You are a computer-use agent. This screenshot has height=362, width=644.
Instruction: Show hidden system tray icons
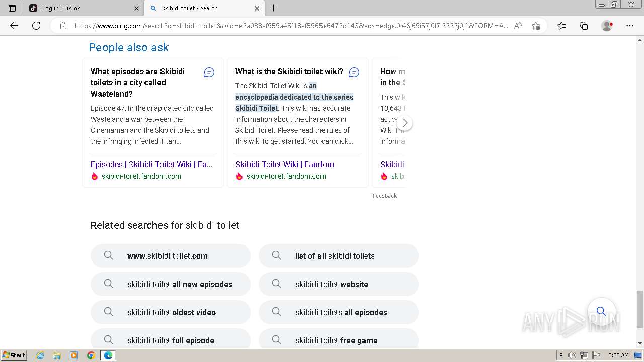(x=561, y=355)
